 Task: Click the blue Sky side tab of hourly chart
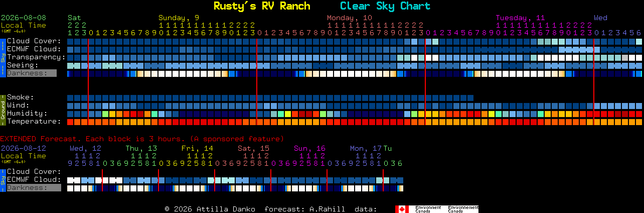coord(3,57)
